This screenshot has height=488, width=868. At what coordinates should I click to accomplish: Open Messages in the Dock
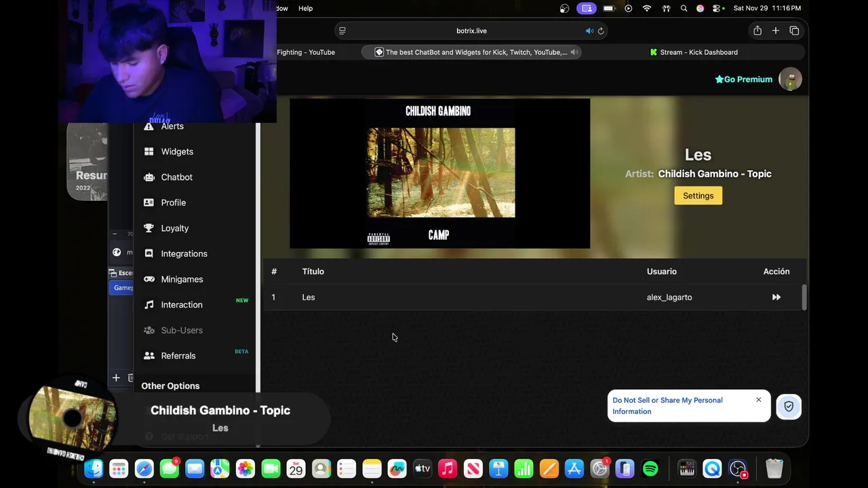click(x=170, y=468)
